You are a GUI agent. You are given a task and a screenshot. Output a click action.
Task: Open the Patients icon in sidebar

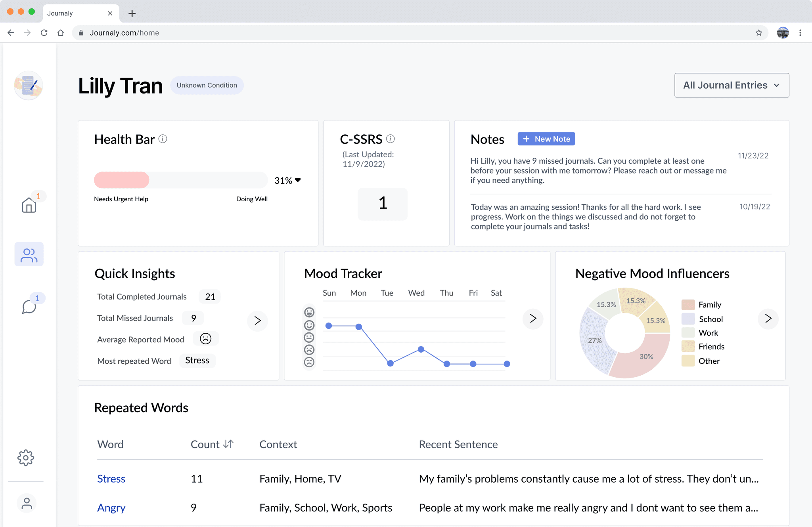29,254
